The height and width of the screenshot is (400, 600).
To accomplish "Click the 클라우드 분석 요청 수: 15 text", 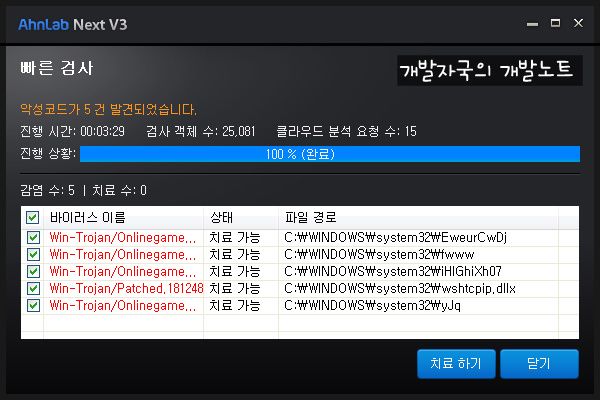I will click(346, 132).
